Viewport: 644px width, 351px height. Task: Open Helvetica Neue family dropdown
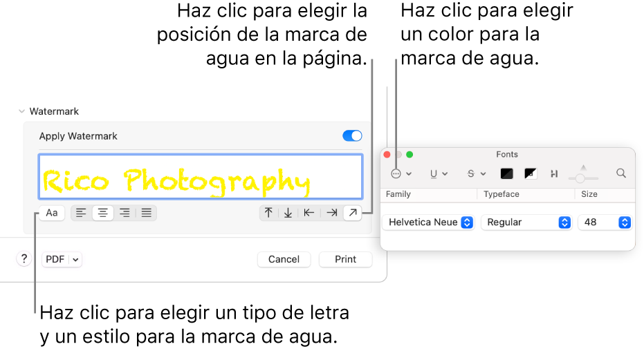[x=428, y=222]
